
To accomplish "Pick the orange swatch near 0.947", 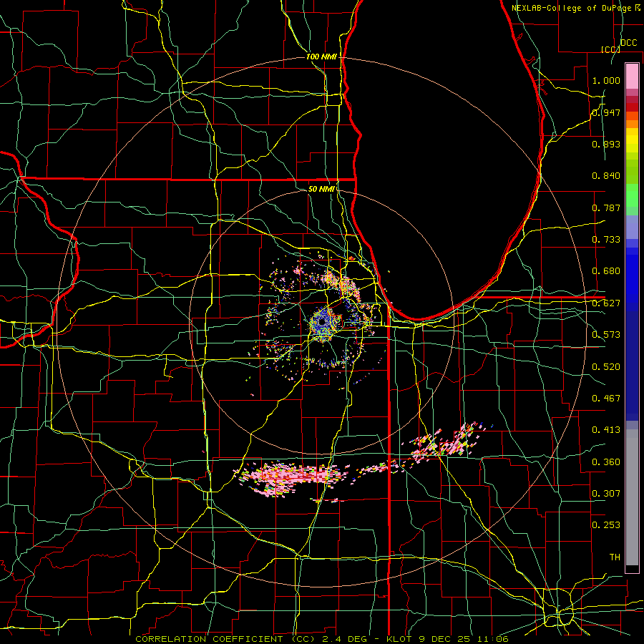I will (632, 116).
